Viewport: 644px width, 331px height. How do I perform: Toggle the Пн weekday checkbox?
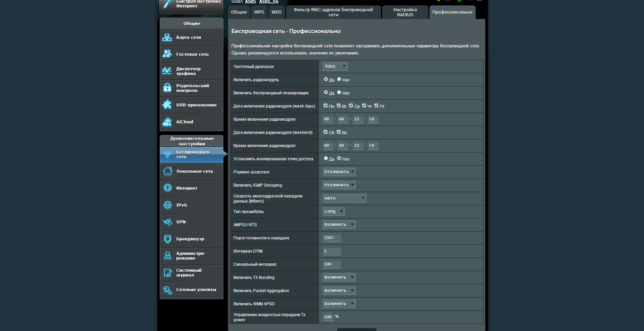[326, 106]
